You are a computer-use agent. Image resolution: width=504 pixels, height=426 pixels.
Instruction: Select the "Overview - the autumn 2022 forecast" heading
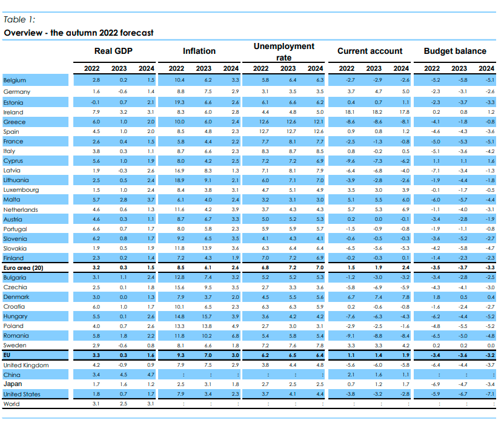78,33
